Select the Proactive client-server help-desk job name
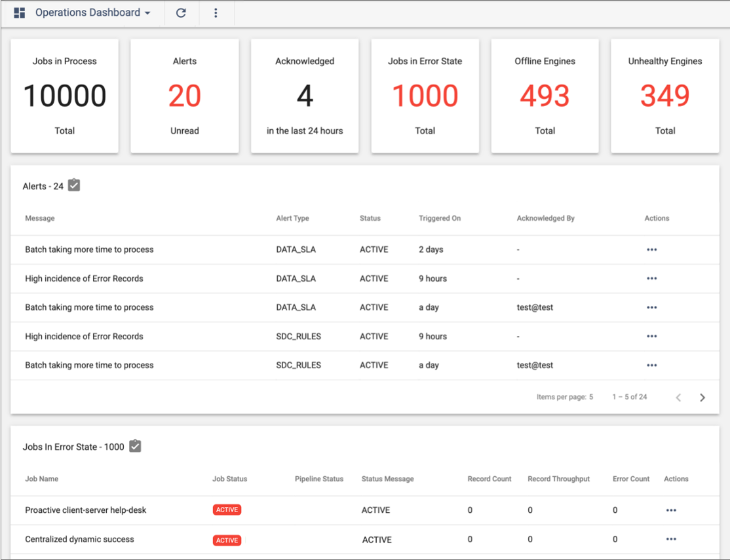The height and width of the screenshot is (560, 730). tap(86, 510)
